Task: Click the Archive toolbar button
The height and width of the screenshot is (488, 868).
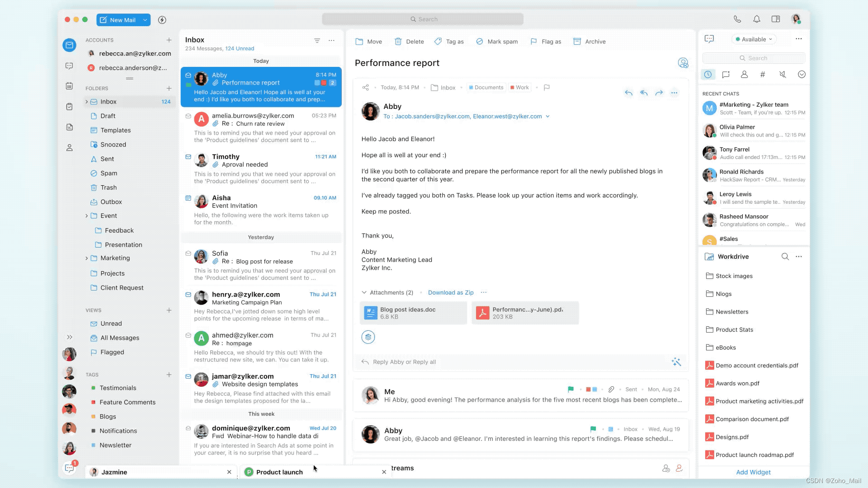Action: click(x=590, y=42)
